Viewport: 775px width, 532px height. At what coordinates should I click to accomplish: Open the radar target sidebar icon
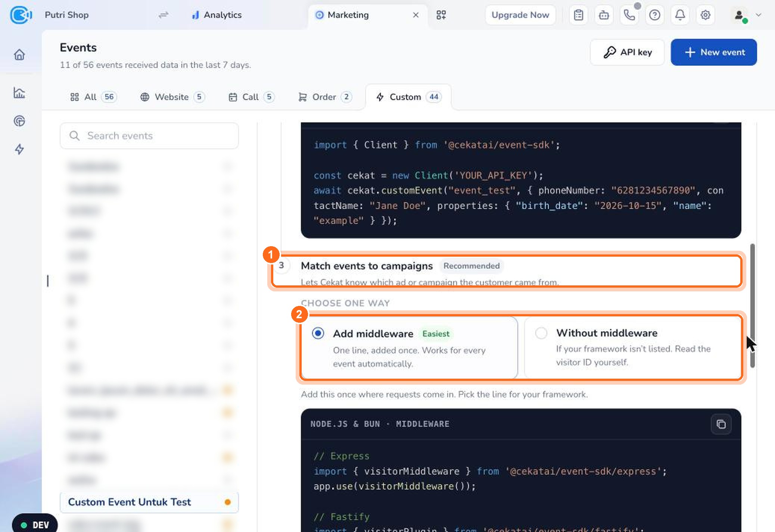click(19, 121)
